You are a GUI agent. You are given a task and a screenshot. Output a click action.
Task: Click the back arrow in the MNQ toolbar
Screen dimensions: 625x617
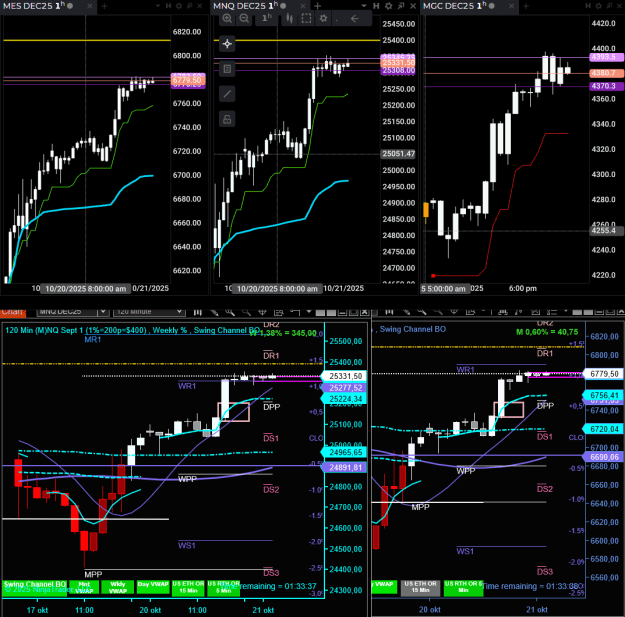coord(355,18)
